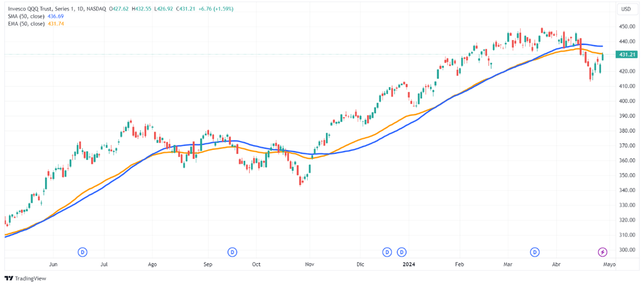Select the SMA (50, close) indicator label
This screenshot has width=644, height=286.
(26, 16)
